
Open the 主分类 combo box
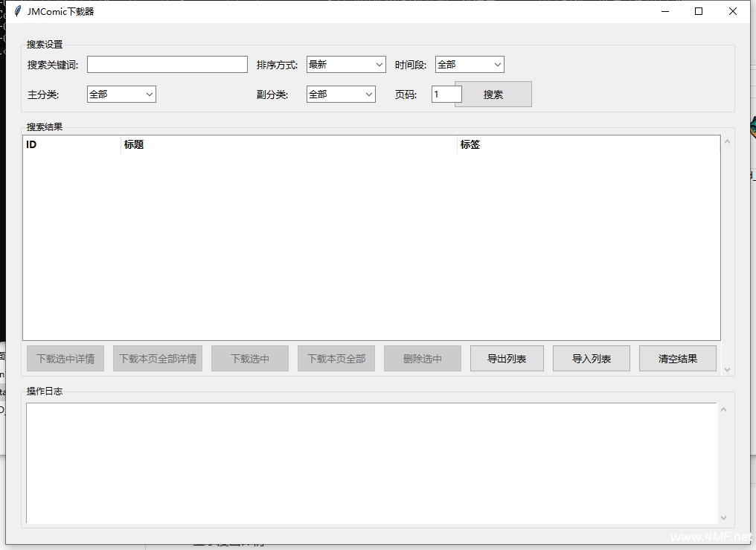pyautogui.click(x=121, y=95)
